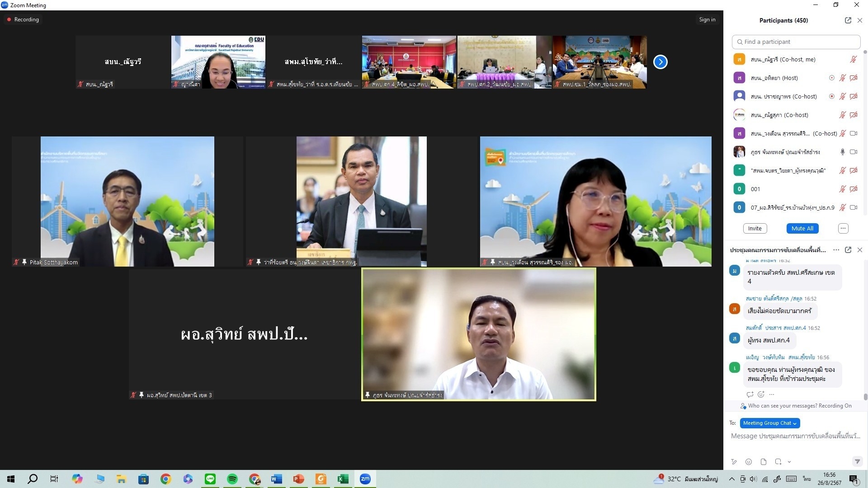This screenshot has width=868, height=488.
Task: Toggle microphone for 001 participant
Action: click(x=842, y=189)
